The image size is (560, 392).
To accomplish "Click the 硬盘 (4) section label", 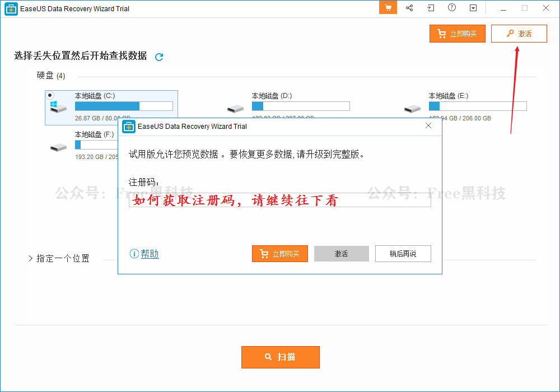I will tap(51, 76).
